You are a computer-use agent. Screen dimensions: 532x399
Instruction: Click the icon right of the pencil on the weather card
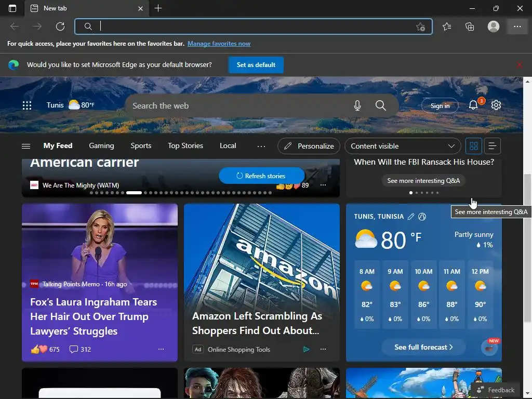click(422, 217)
